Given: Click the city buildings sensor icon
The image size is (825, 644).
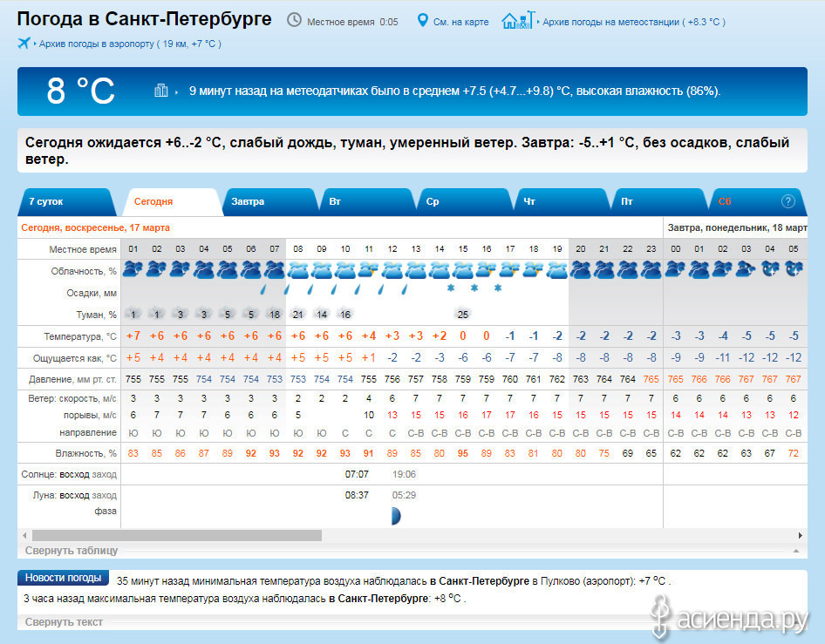Looking at the screenshot, I should coord(161,91).
